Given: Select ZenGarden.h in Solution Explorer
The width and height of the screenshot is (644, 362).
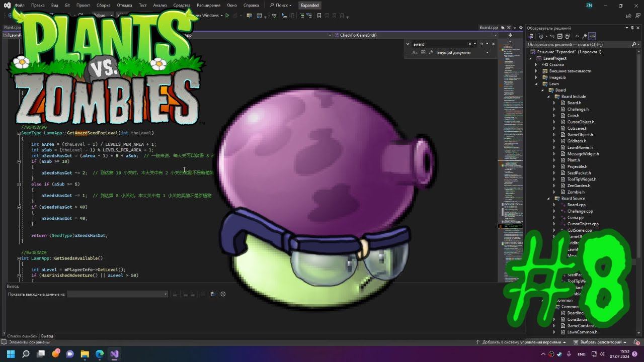Looking at the screenshot, I should click(579, 186).
